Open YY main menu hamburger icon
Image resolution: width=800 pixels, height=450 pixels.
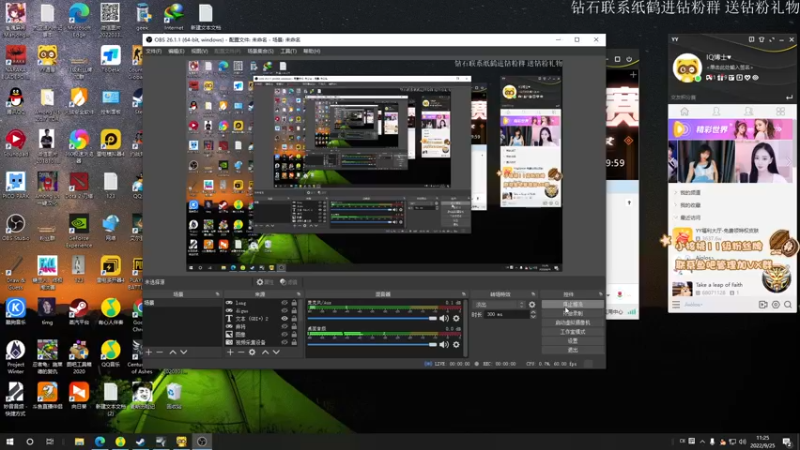(x=676, y=305)
